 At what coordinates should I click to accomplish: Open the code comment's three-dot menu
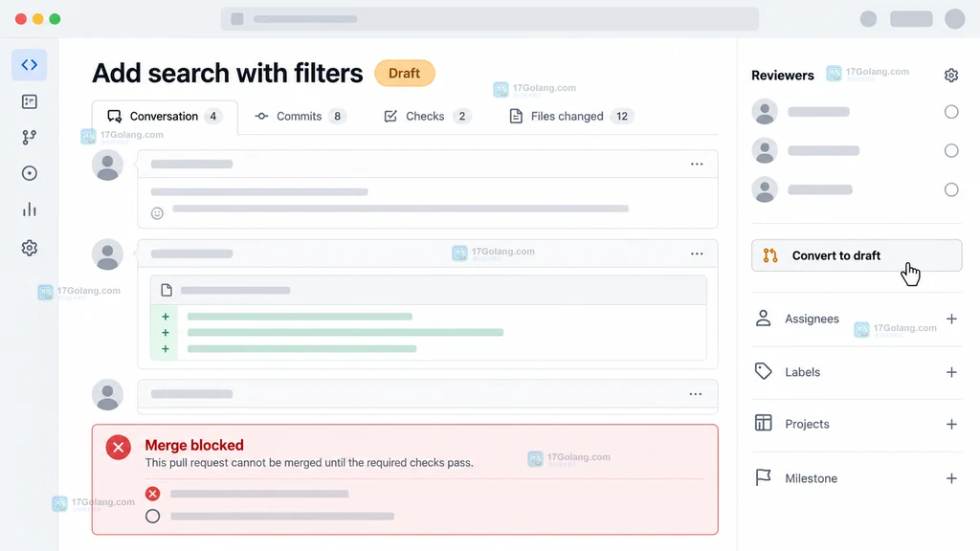point(697,253)
